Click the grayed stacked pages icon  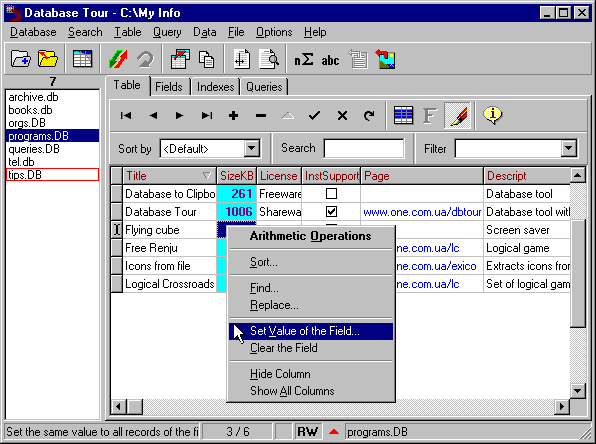pos(358,59)
